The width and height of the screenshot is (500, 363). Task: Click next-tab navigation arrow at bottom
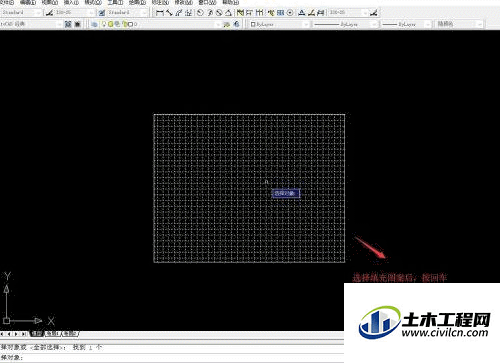point(16,334)
